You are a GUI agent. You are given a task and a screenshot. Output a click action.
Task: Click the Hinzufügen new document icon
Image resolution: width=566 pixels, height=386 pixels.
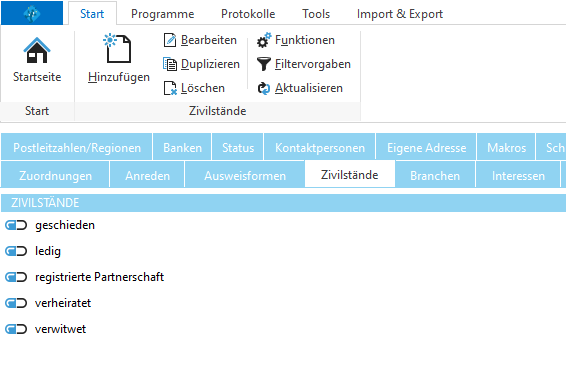tap(117, 48)
